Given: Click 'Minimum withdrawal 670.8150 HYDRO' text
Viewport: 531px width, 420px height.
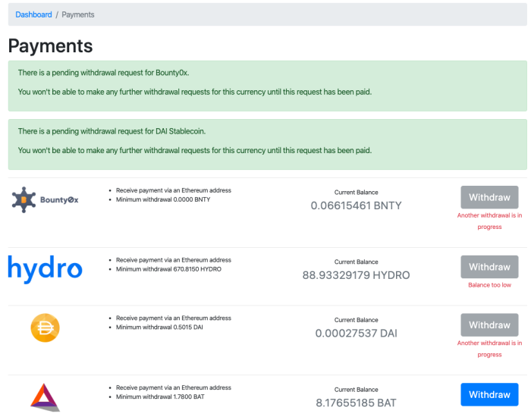Looking at the screenshot, I should [168, 269].
